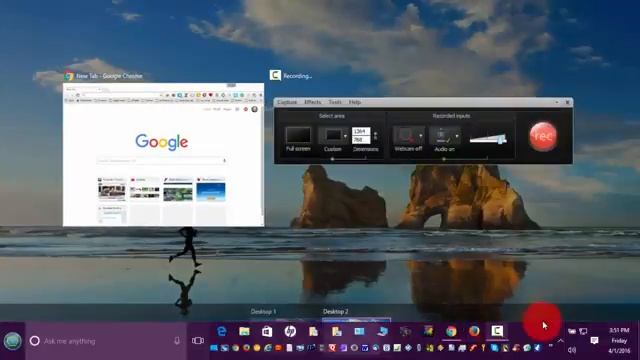
Task: Click the Task View button
Action: pyautogui.click(x=198, y=340)
